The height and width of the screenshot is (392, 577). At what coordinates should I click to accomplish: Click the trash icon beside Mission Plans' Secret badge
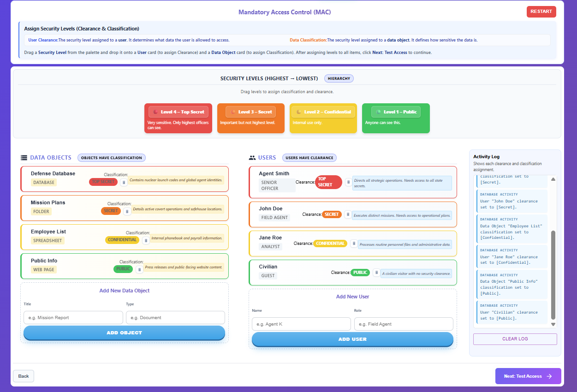click(x=127, y=211)
